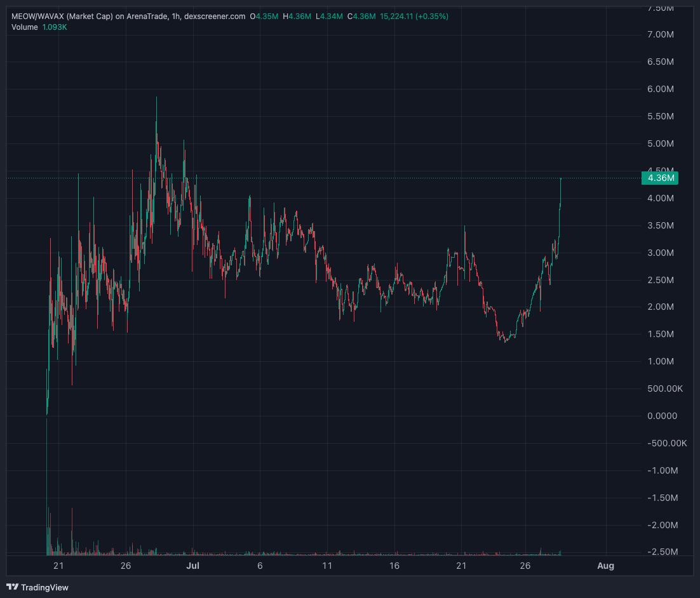Click the 6.50M price axis label
700x598 pixels.
[660, 62]
